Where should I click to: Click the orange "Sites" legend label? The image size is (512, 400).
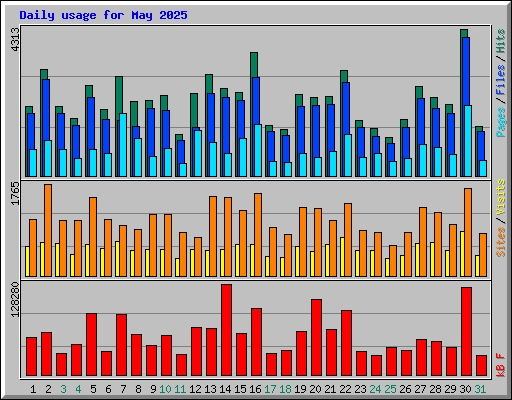tap(500, 242)
